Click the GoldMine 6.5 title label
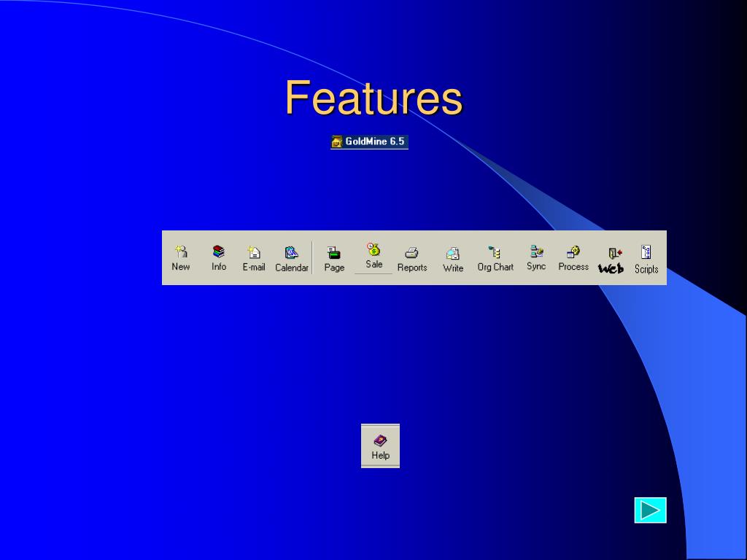This screenshot has height=560, width=747. pos(370,141)
